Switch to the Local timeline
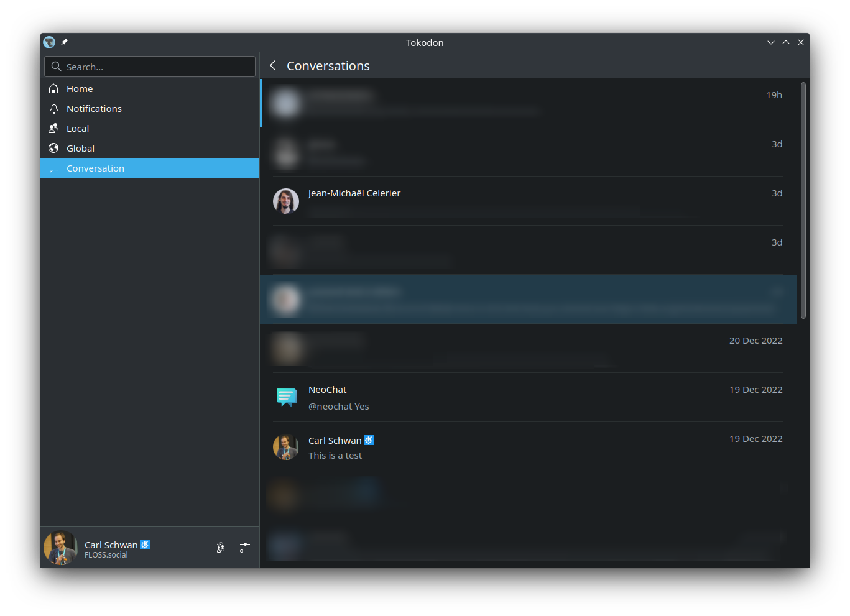This screenshot has height=616, width=850. 150,129
